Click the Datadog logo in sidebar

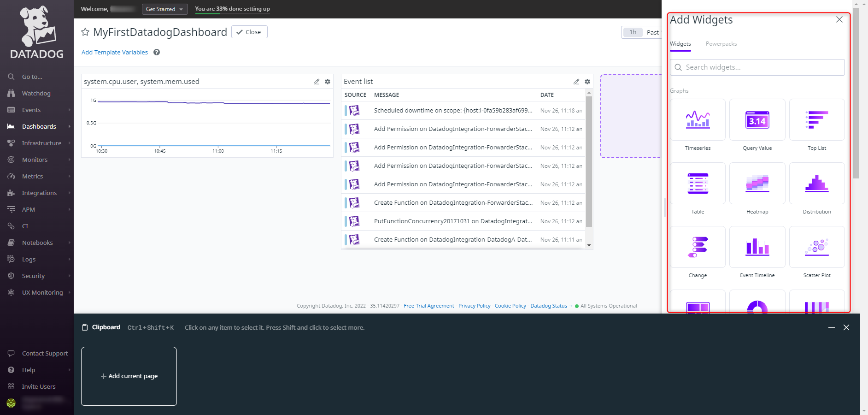pyautogui.click(x=37, y=32)
